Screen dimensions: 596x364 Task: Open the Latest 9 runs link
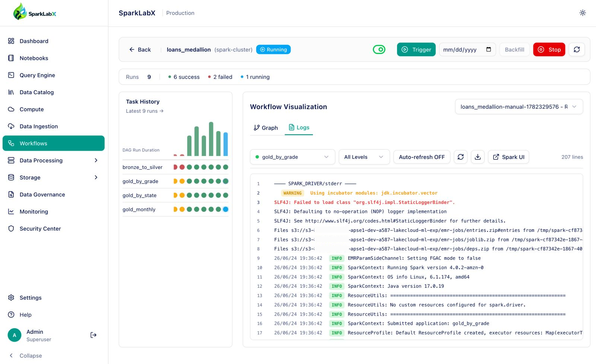[145, 111]
